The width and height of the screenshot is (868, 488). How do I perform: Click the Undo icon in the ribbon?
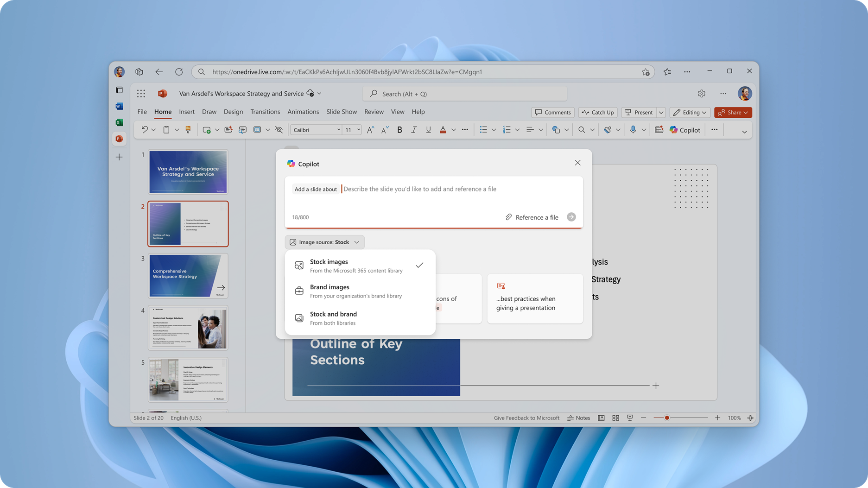pyautogui.click(x=145, y=130)
